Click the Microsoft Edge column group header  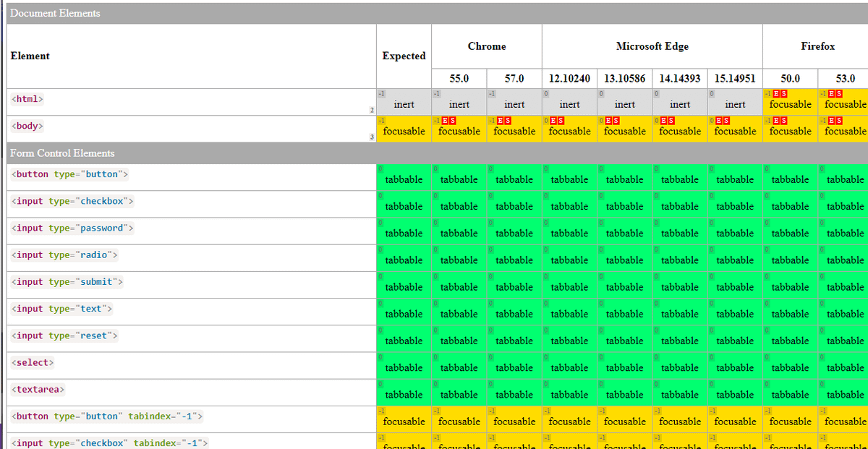tap(652, 46)
